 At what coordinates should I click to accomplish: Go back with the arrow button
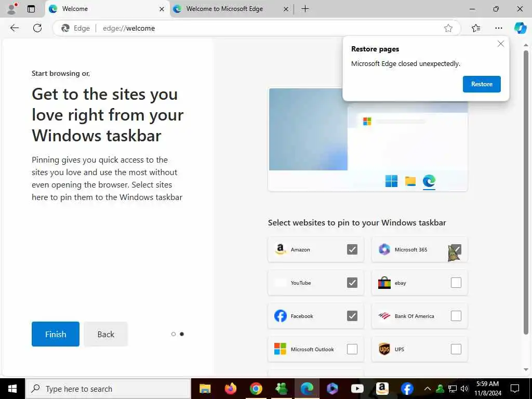[14, 28]
